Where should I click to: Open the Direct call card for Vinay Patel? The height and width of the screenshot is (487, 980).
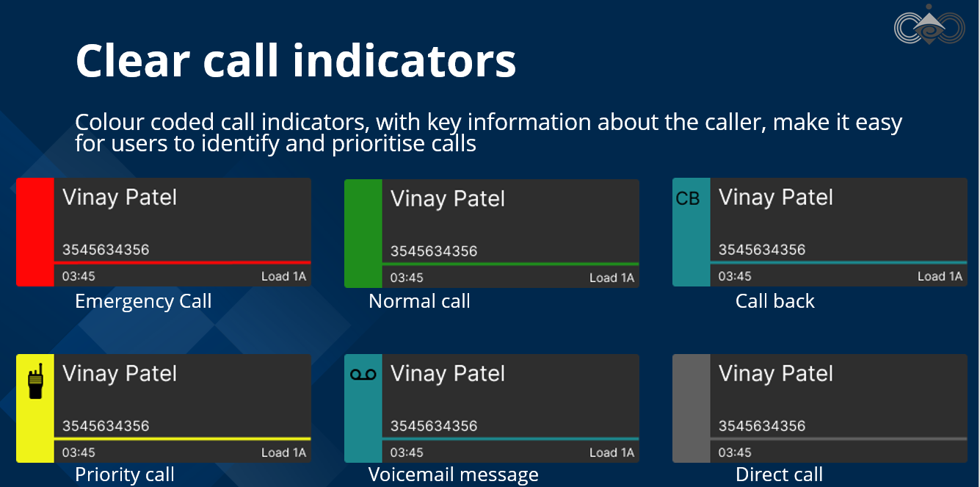838,397
